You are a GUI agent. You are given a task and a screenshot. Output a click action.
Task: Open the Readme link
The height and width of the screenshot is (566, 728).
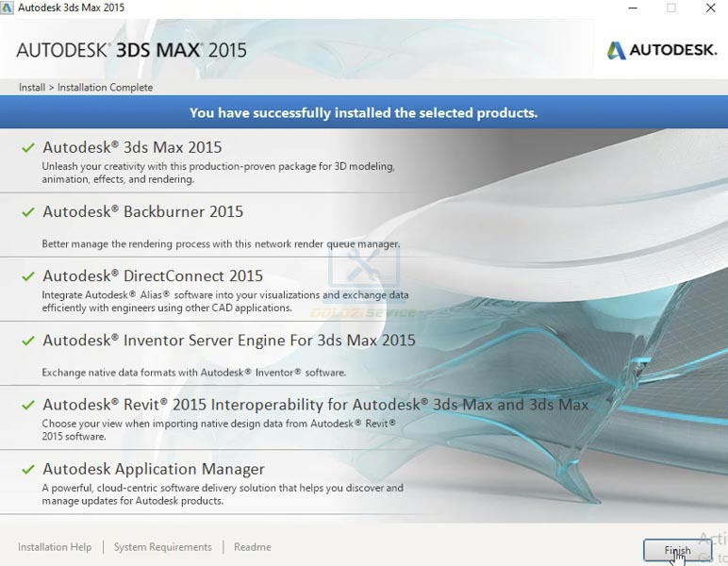252,547
